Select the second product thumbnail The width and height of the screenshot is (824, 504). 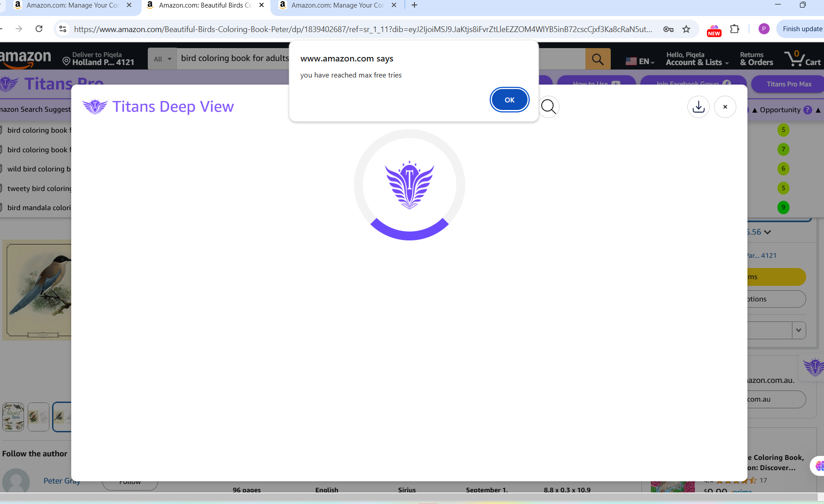38,417
